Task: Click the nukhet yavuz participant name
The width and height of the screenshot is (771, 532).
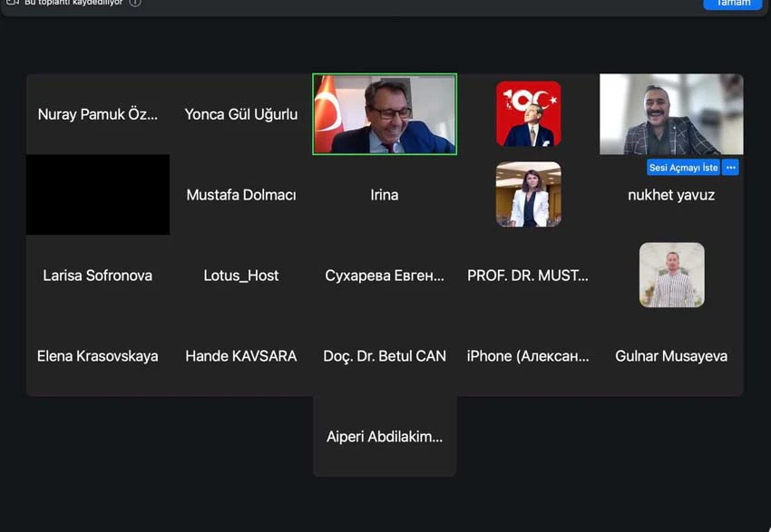Action: (x=671, y=196)
